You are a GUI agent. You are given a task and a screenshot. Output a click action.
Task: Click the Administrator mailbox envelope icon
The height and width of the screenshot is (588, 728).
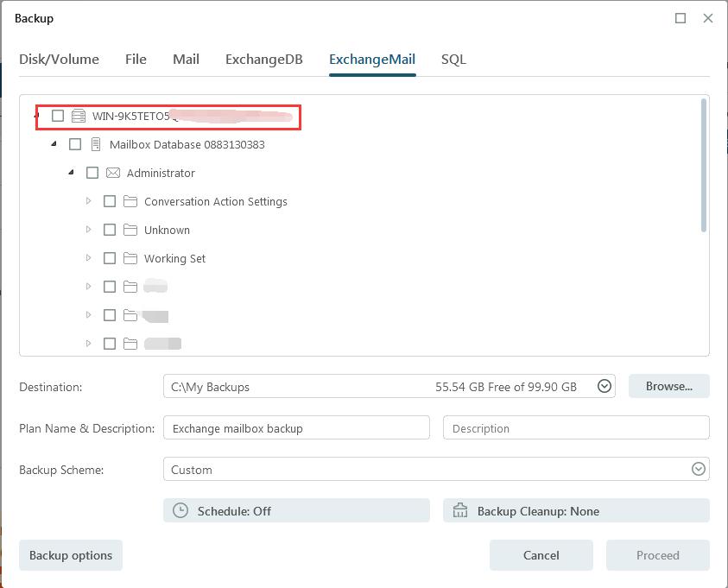tap(113, 173)
